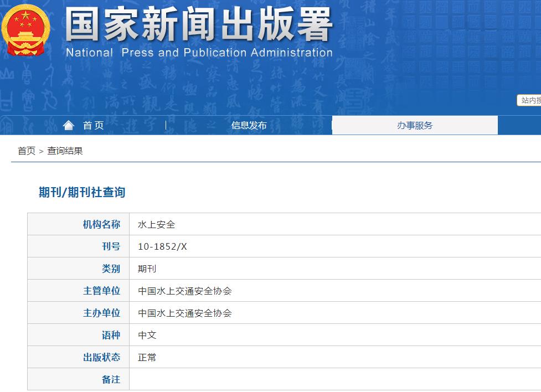Screen dimensions: 541x392
Task: Go to 首页 via breadcrumb link
Action: pos(27,151)
